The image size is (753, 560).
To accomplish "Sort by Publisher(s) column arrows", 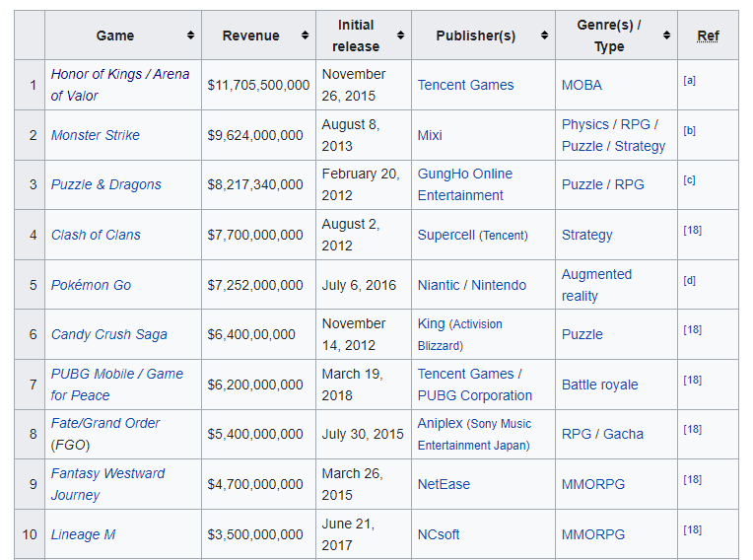I will [x=544, y=35].
